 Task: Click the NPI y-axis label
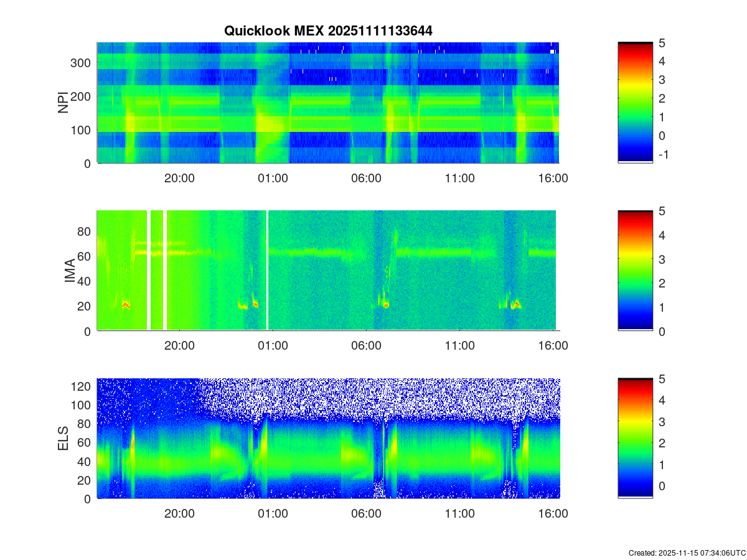63,103
